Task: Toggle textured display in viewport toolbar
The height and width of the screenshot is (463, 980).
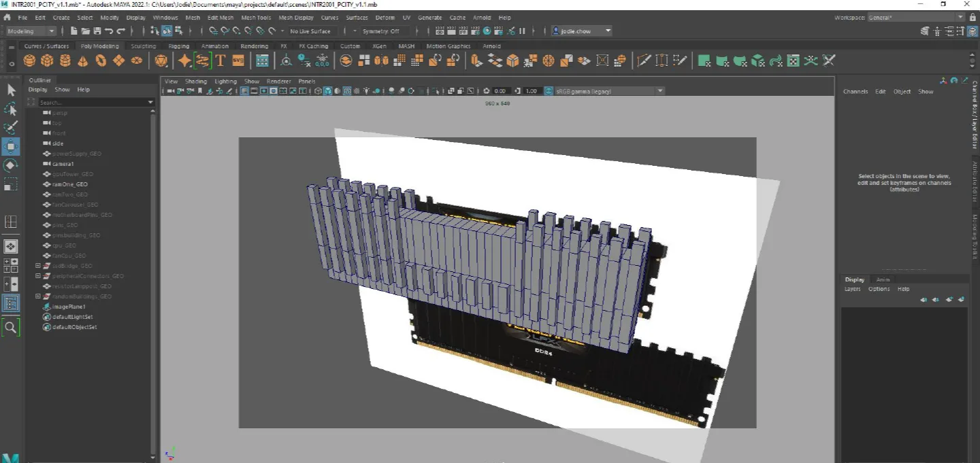Action: tap(357, 90)
